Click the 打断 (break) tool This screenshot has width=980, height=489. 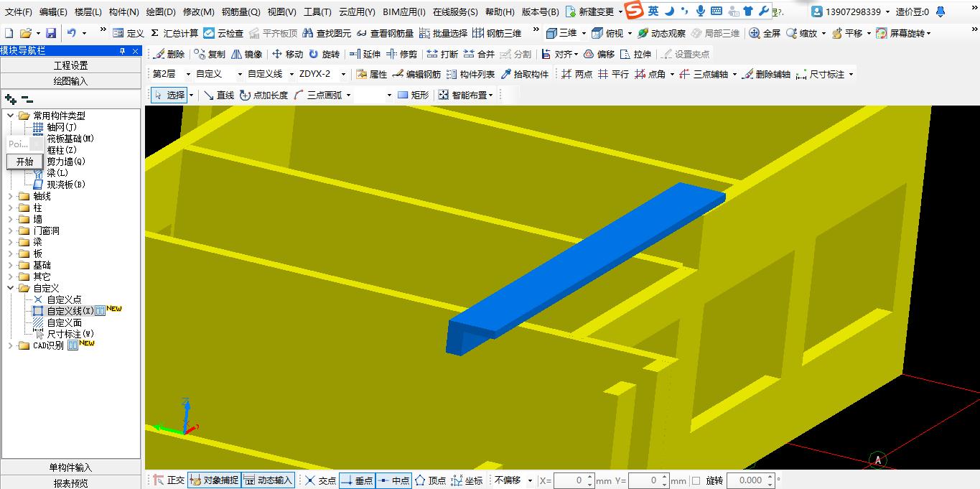point(442,54)
